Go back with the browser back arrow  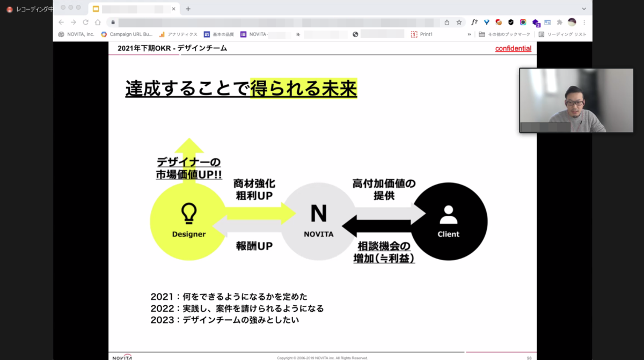[x=61, y=22]
